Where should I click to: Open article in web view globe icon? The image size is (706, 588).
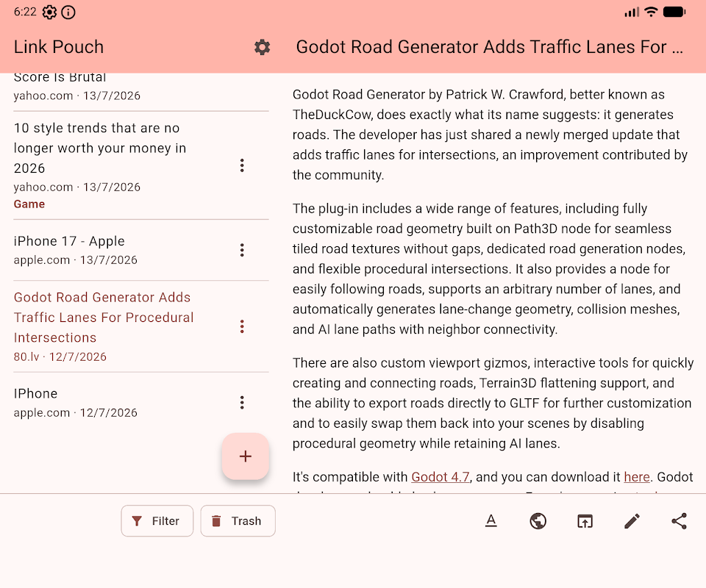(538, 521)
